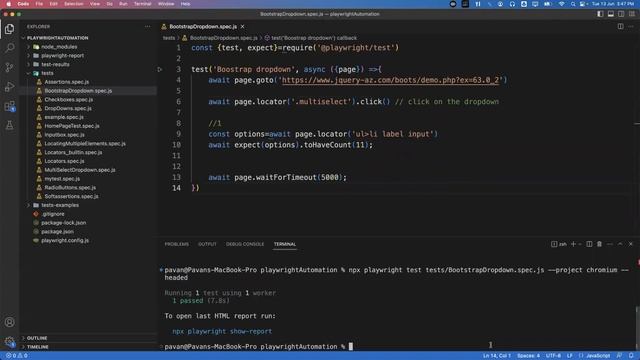Click tests breadcrumb in editor

pos(169,38)
